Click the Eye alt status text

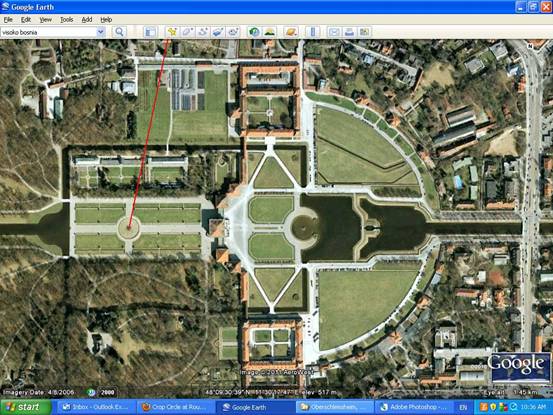[511, 392]
